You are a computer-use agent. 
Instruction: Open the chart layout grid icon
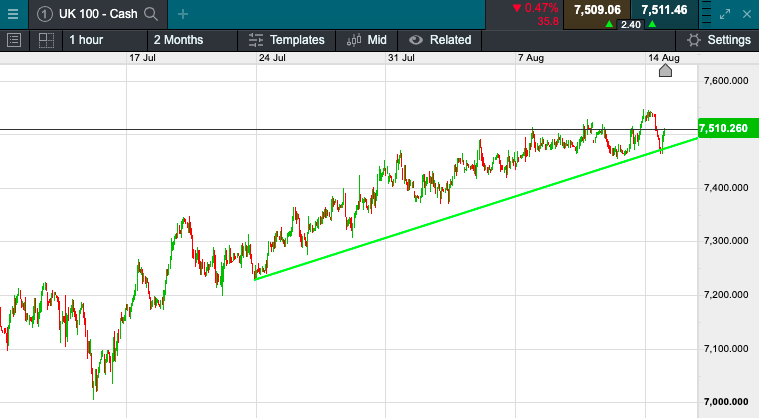click(x=46, y=40)
